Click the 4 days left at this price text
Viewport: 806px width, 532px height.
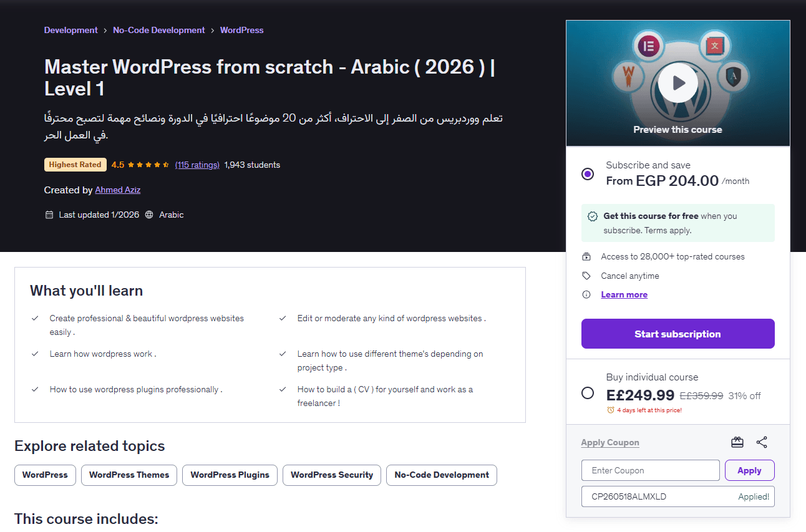(x=649, y=410)
